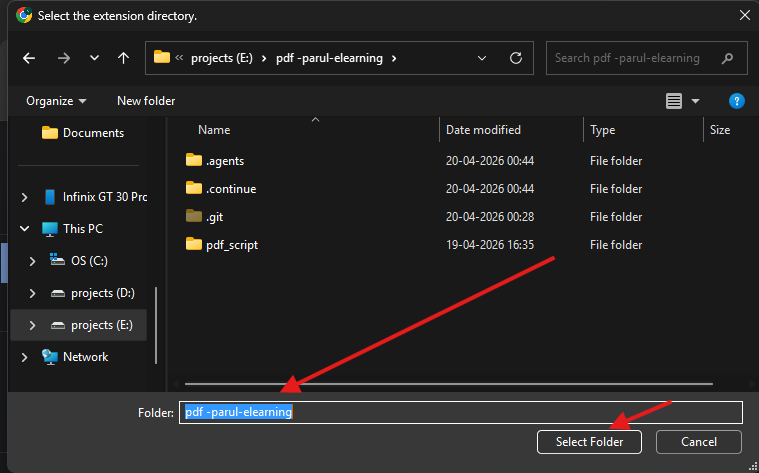This screenshot has width=759, height=473.
Task: Open Help with the question mark icon
Action: click(x=736, y=101)
